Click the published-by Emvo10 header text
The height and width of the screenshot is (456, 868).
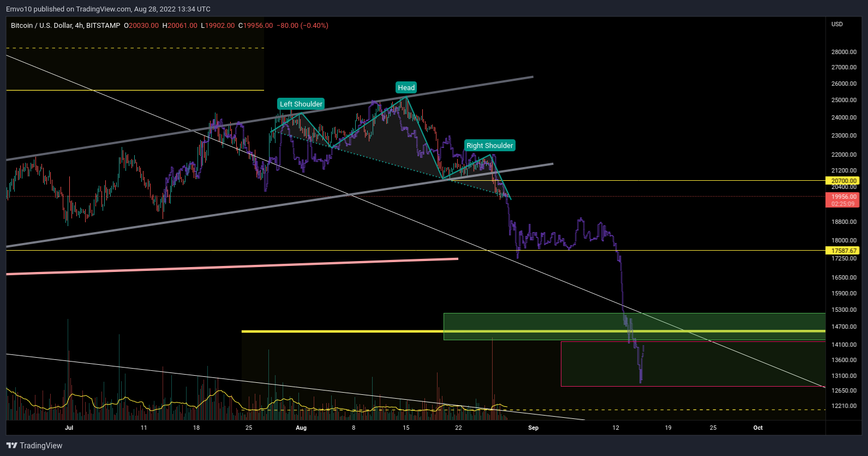click(x=108, y=9)
